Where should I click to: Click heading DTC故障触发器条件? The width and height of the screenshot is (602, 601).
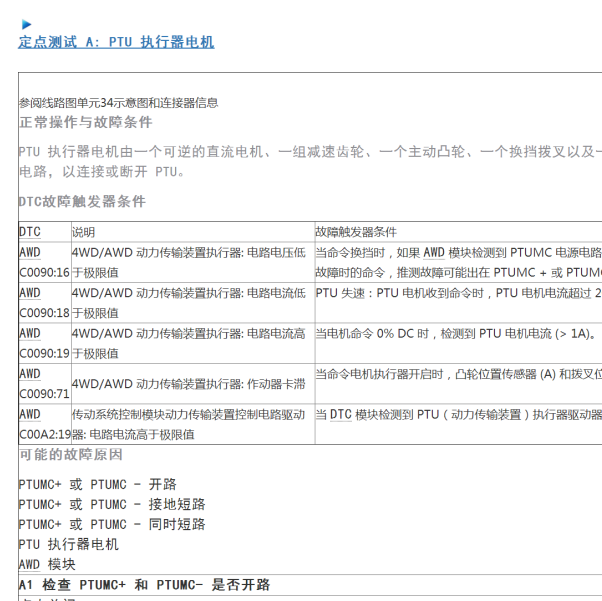pos(82,201)
